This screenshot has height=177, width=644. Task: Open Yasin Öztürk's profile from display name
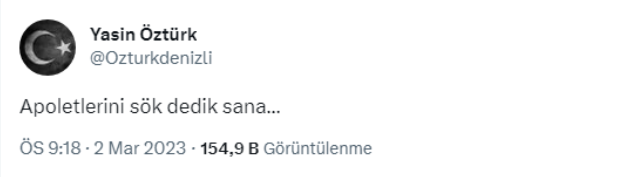pos(143,34)
